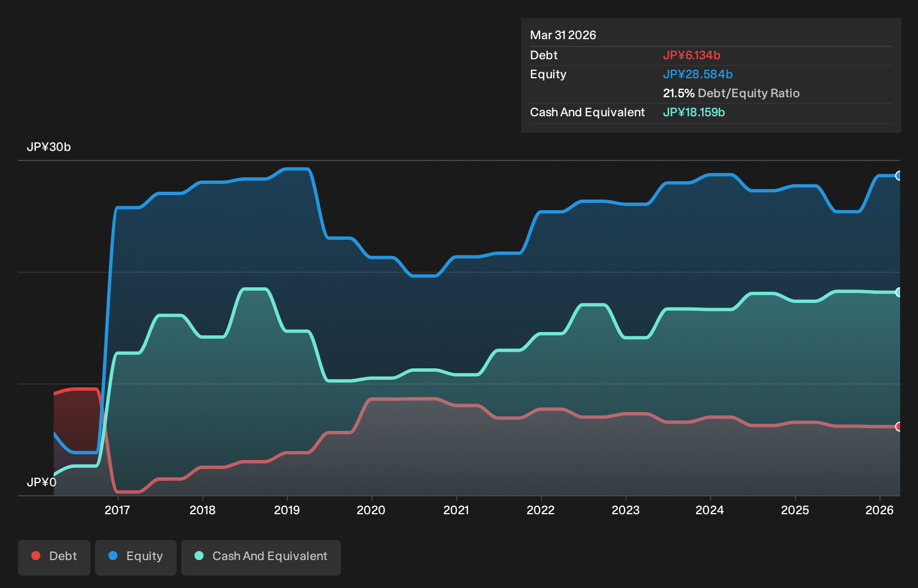Click the 2025 axis label

tap(795, 510)
